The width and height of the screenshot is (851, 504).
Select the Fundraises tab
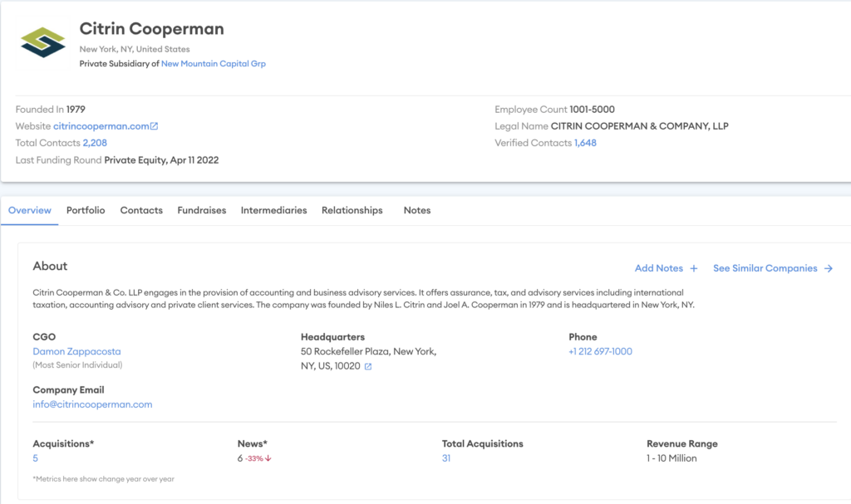tap(202, 210)
